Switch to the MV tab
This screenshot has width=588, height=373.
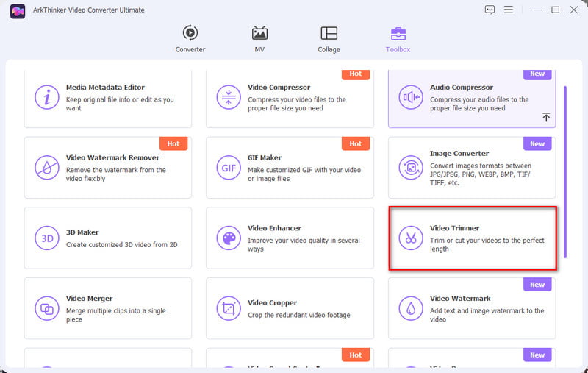tap(259, 39)
